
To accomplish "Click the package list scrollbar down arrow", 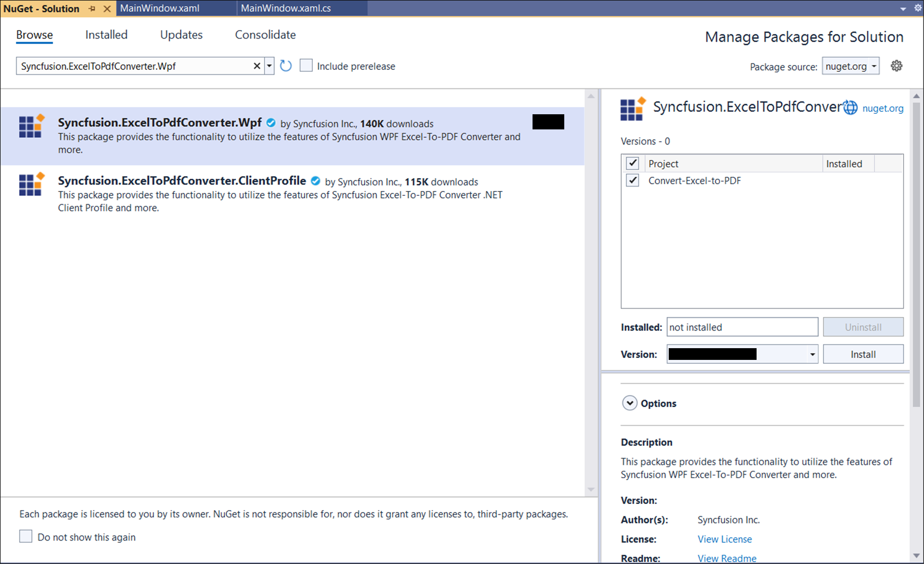I will point(591,489).
